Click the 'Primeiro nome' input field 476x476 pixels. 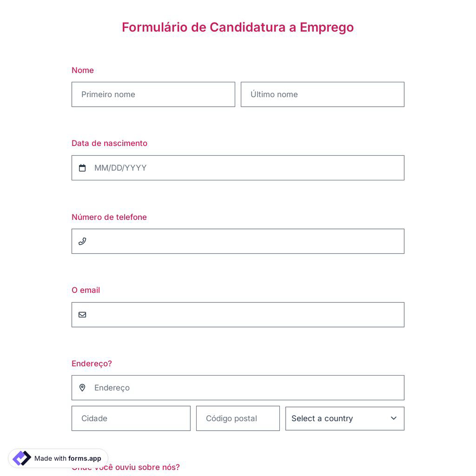[x=153, y=94]
